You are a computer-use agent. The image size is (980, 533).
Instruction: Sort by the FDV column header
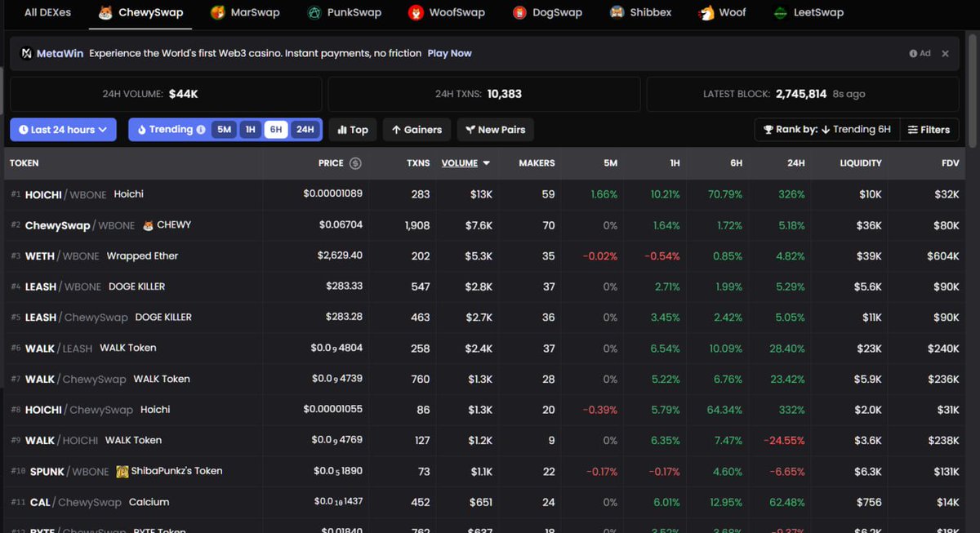pos(950,163)
